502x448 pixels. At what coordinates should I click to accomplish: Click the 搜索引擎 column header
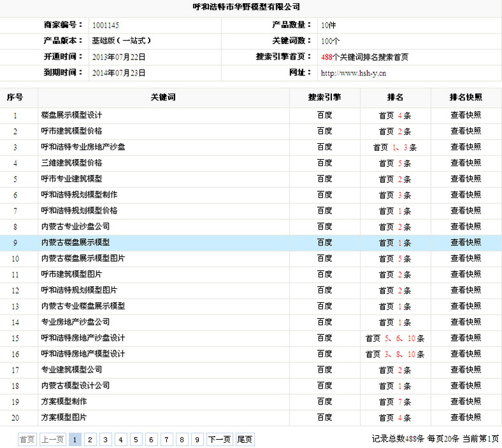325,97
